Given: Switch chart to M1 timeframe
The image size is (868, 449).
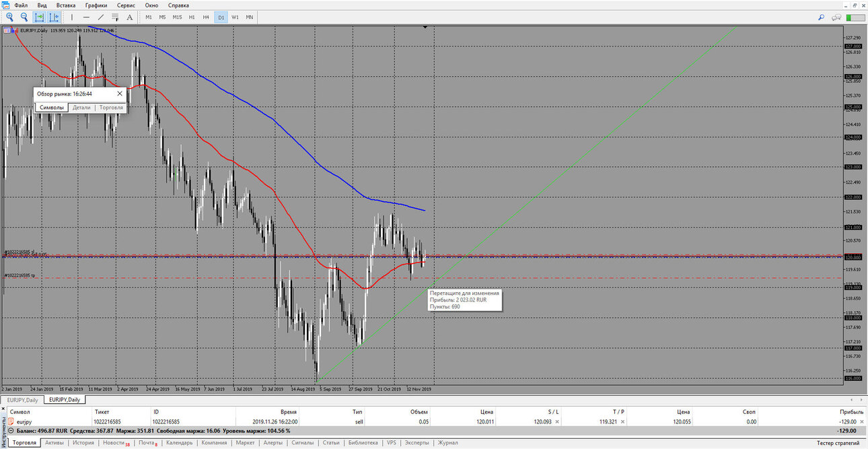Looking at the screenshot, I should [x=149, y=17].
